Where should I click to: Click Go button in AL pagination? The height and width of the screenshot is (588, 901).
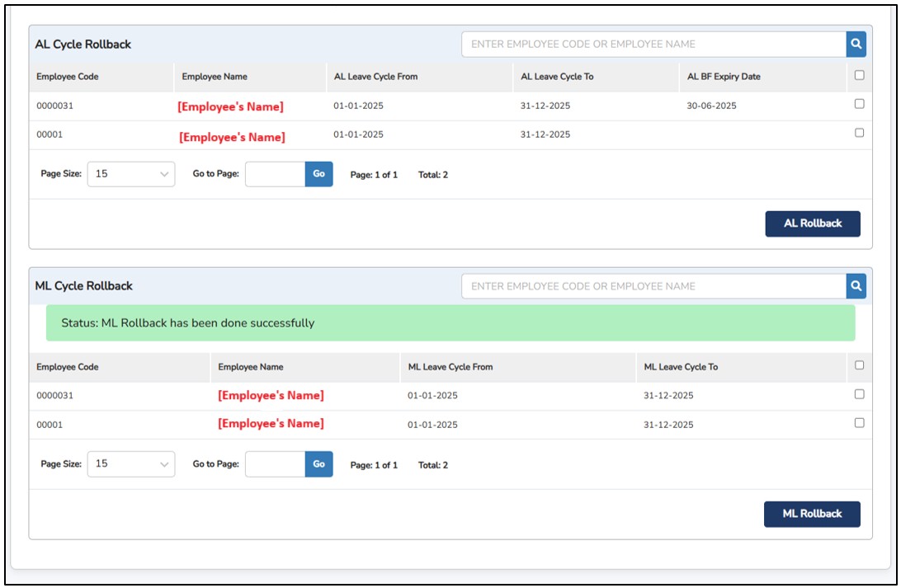tap(318, 174)
